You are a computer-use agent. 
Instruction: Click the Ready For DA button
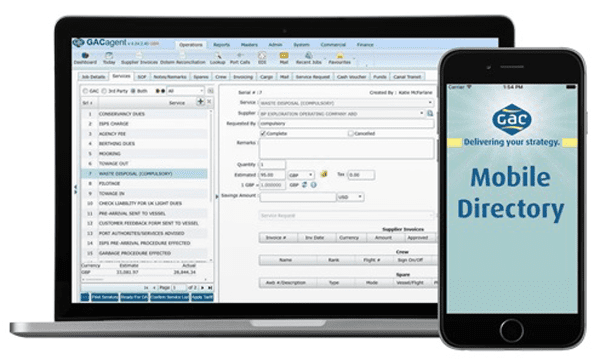[134, 297]
